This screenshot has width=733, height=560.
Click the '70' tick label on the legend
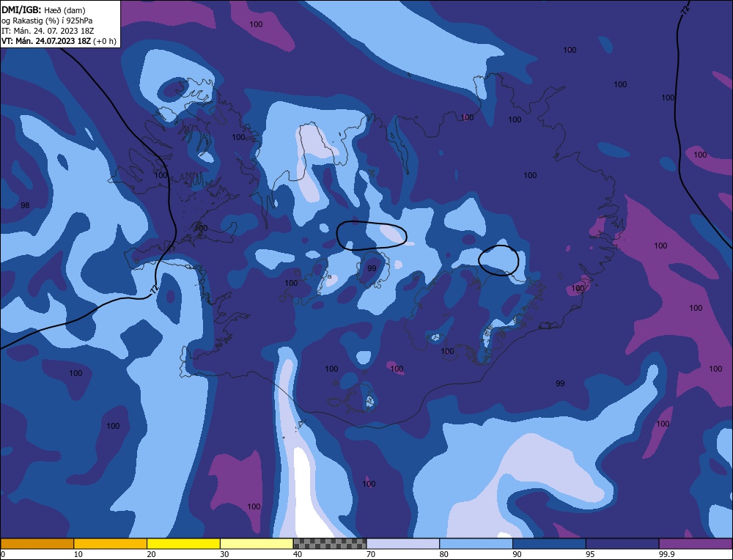click(x=371, y=554)
